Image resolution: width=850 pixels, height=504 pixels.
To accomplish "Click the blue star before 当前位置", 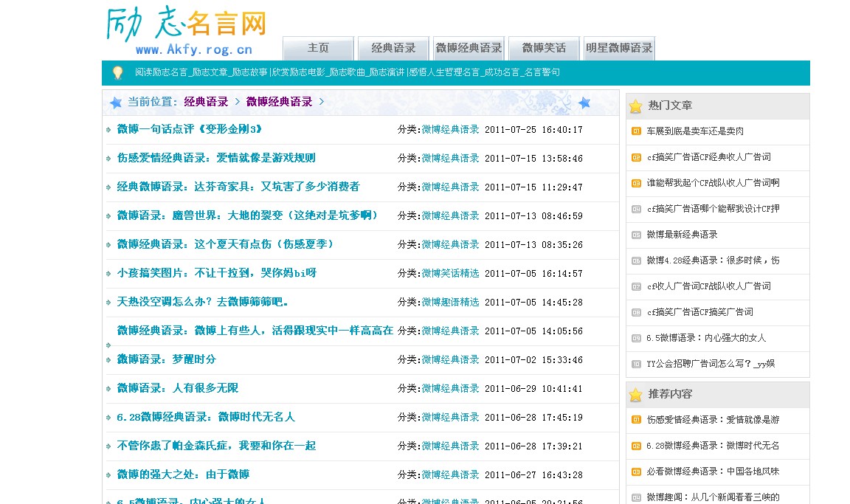I will point(115,103).
